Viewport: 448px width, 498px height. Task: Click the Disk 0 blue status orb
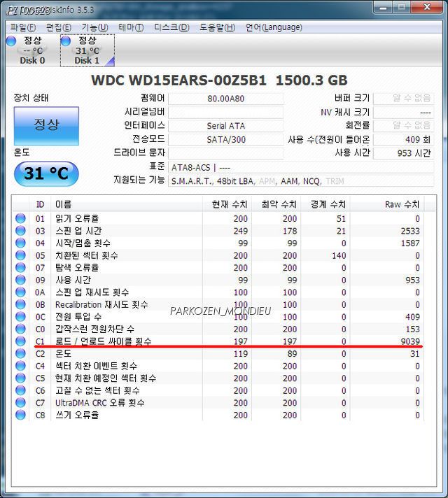11,41
